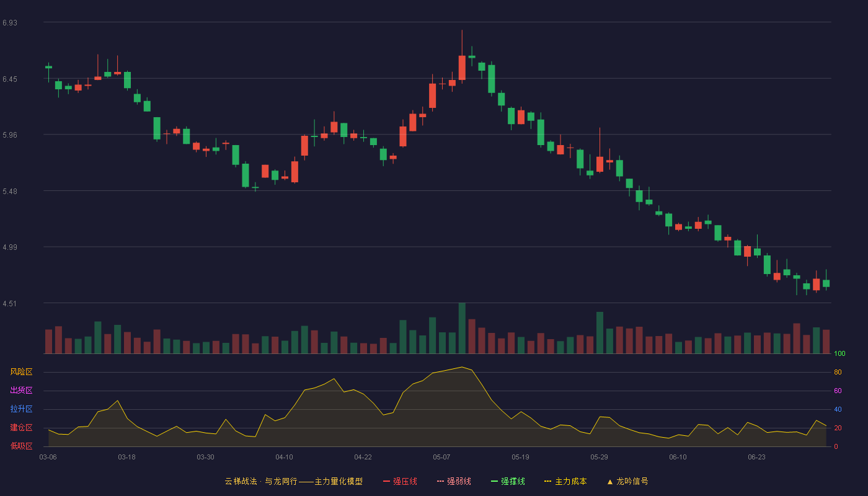The image size is (868, 496).
Task: Click the highest peak of the yellow indicator line
Action: [x=462, y=367]
